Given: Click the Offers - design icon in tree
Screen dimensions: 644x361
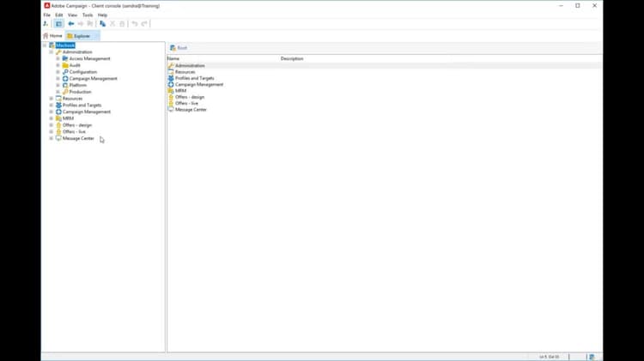Looking at the screenshot, I should pos(58,125).
